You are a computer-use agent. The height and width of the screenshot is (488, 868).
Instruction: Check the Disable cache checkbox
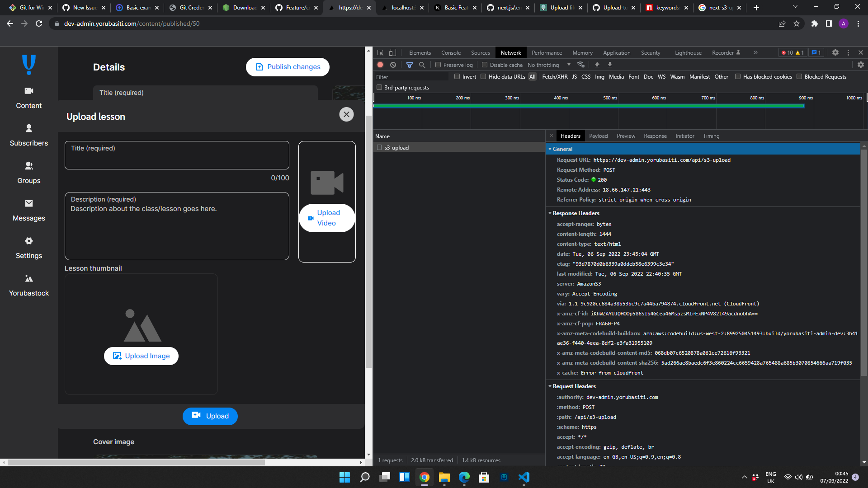485,65
